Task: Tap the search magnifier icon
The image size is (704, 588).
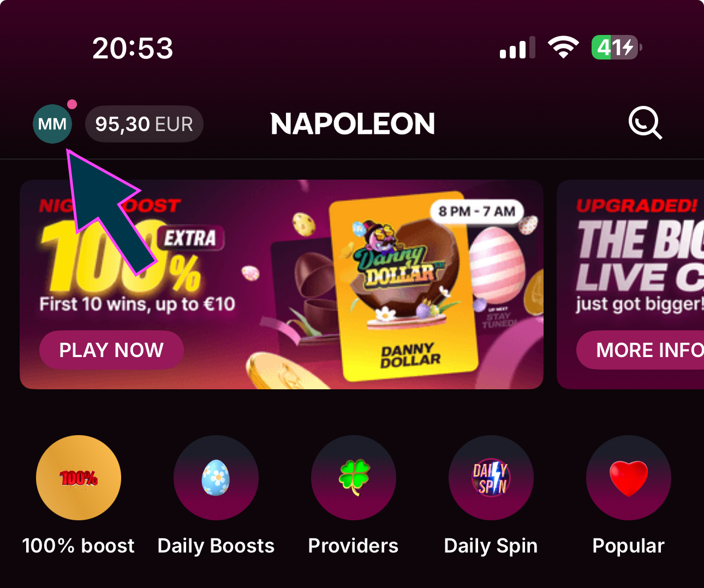Action: pos(645,123)
